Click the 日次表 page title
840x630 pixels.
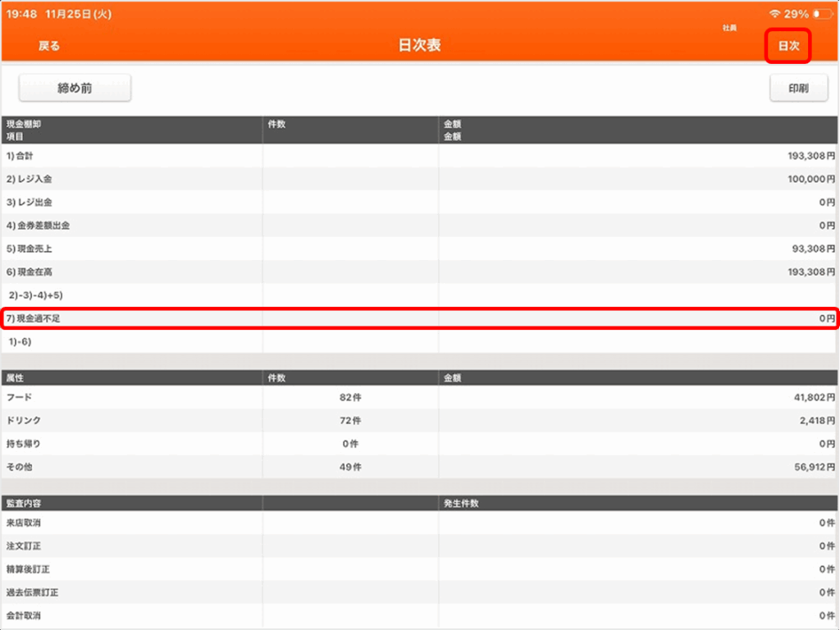419,46
